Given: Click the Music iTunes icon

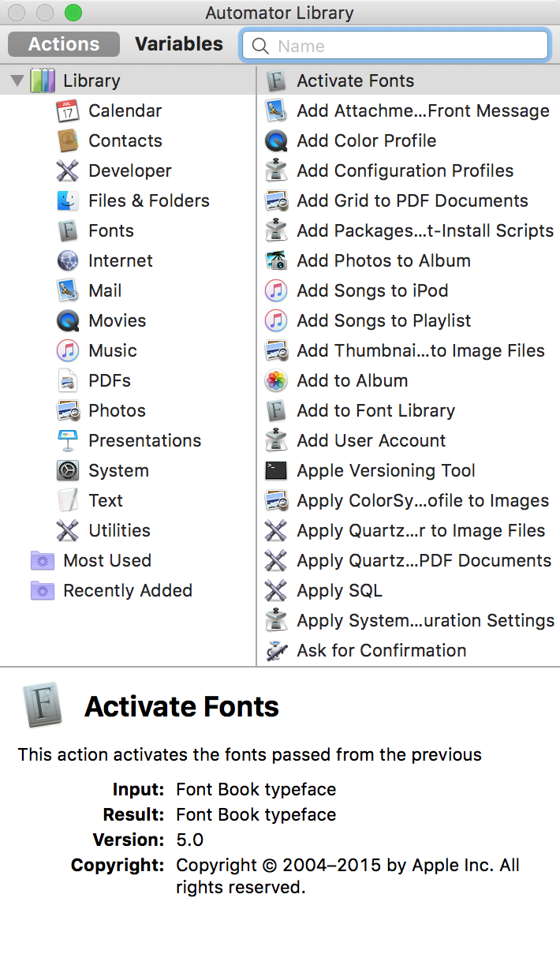Looking at the screenshot, I should click(68, 350).
